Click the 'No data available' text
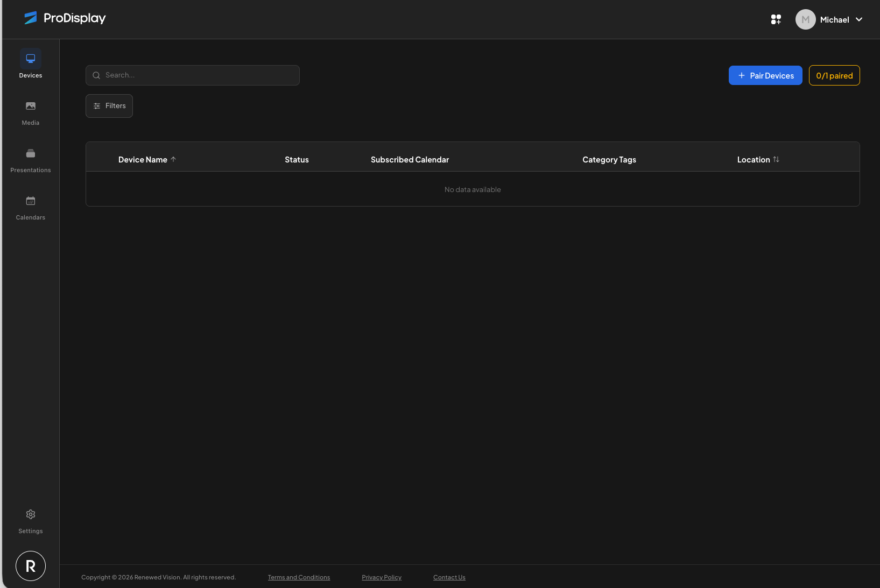 [x=473, y=189]
